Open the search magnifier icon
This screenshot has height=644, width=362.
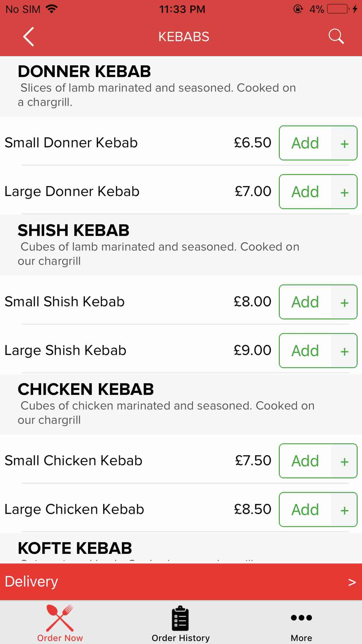[x=336, y=37]
